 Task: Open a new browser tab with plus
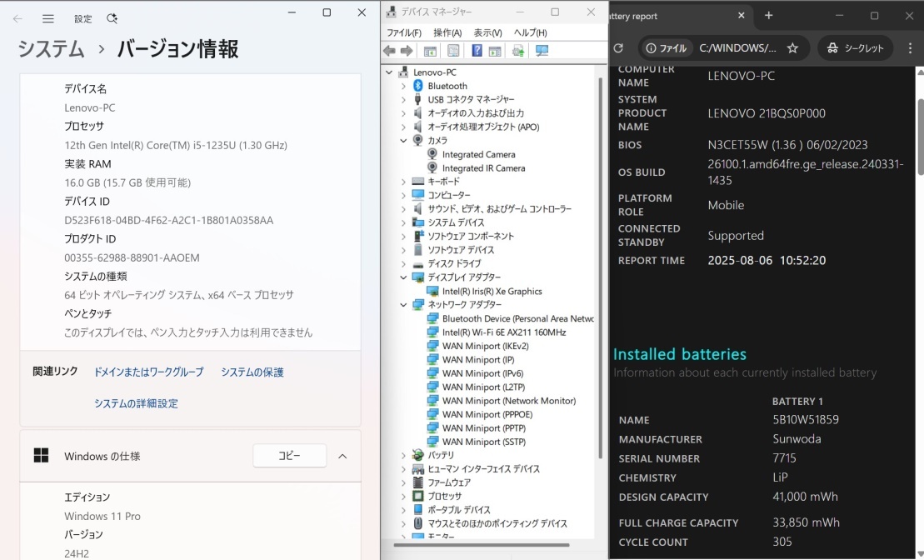coord(768,16)
